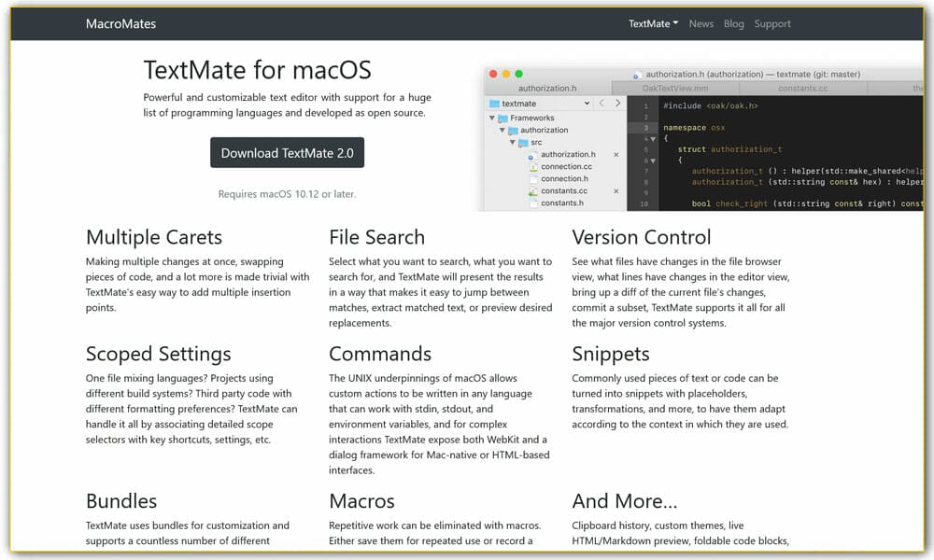Click the document icon in the window title bar

(638, 75)
